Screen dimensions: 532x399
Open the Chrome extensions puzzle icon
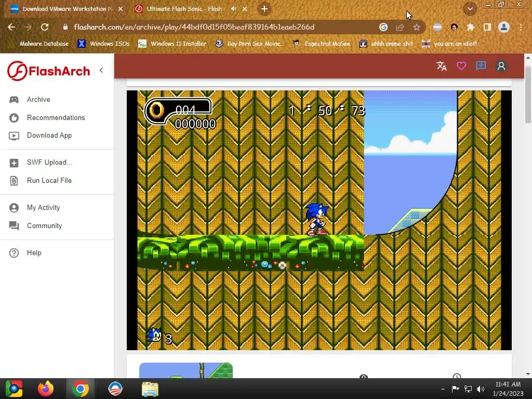click(470, 27)
